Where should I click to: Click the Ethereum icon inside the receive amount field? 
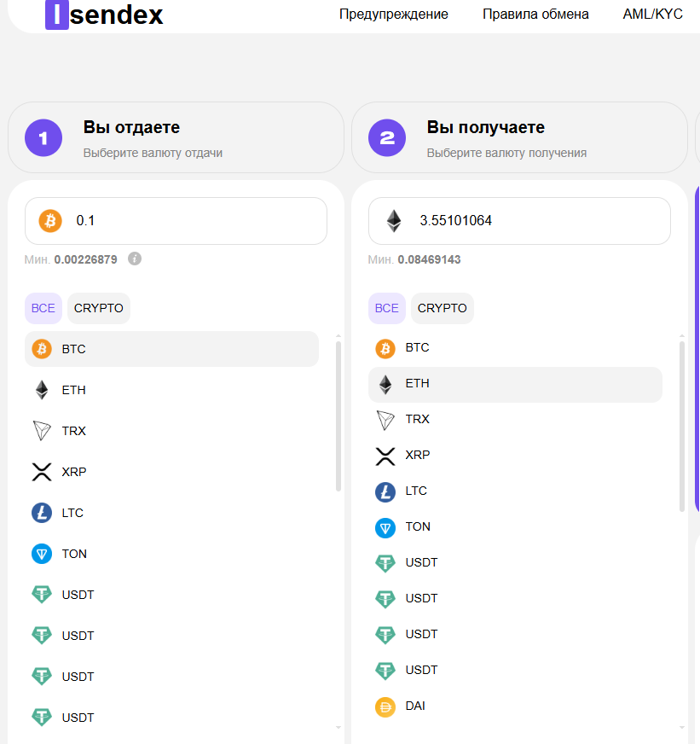tap(394, 221)
